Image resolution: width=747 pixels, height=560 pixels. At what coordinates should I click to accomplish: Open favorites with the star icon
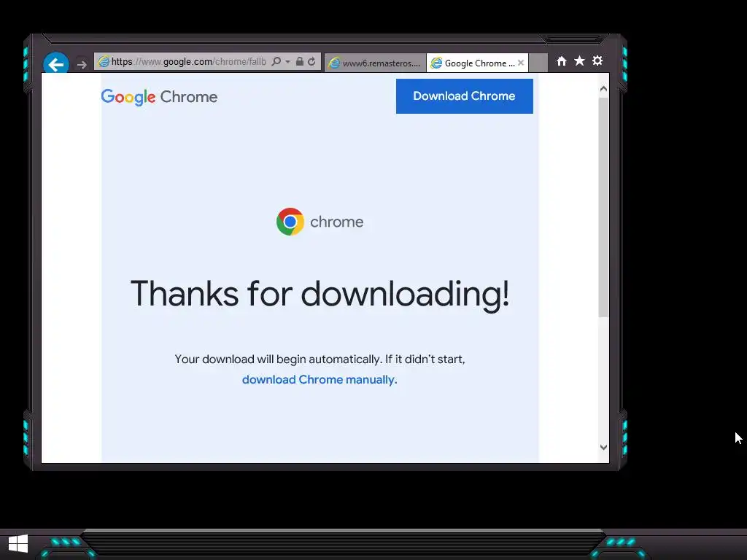(579, 61)
